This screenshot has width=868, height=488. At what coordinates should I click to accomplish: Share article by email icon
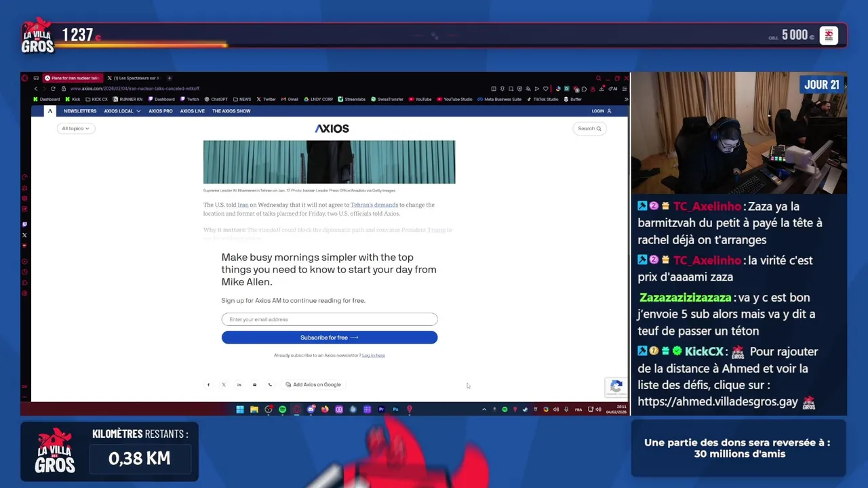tap(254, 384)
